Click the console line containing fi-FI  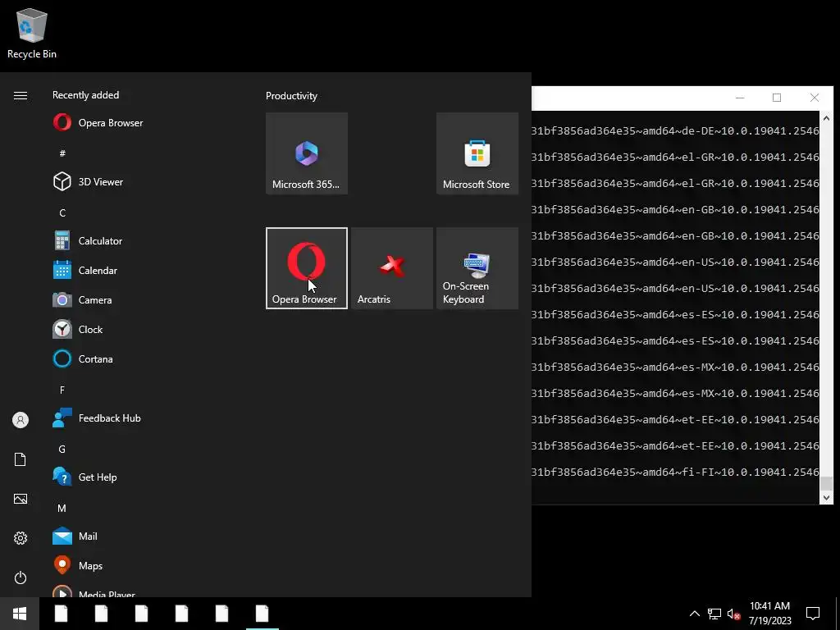[x=675, y=472]
